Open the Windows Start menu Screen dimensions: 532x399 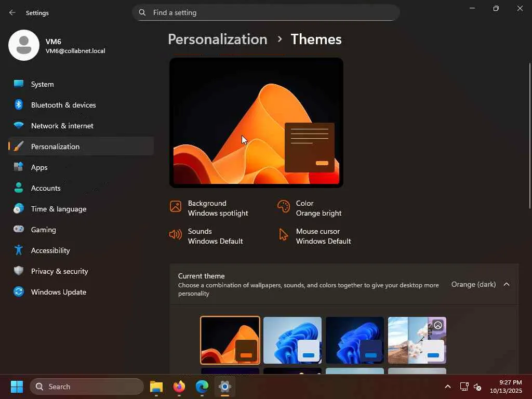(17, 387)
